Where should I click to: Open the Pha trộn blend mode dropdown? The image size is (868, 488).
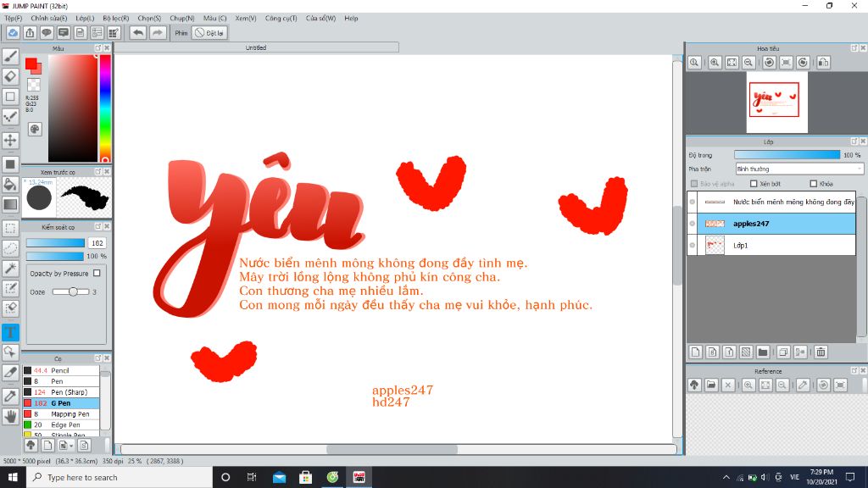tap(799, 169)
